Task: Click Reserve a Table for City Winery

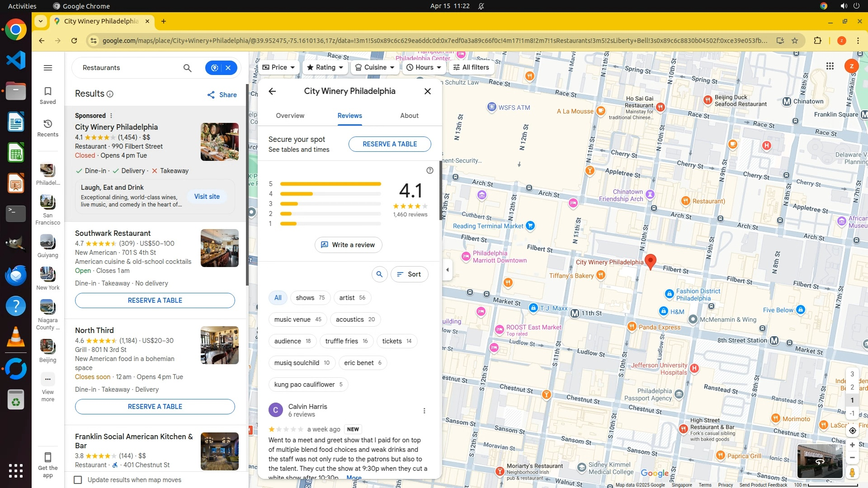Action: [390, 144]
